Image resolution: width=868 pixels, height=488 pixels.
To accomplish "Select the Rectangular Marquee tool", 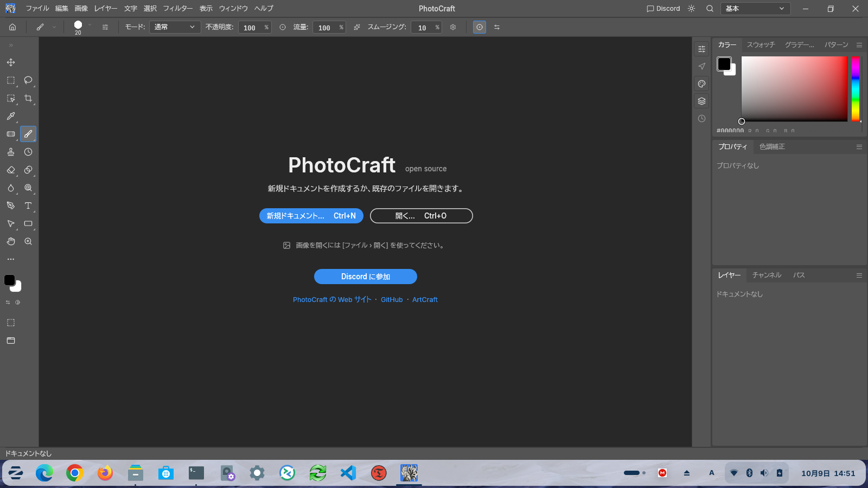I will point(11,80).
